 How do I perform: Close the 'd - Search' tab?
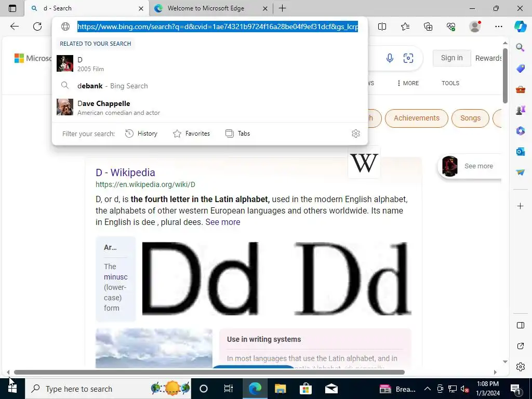tap(141, 8)
